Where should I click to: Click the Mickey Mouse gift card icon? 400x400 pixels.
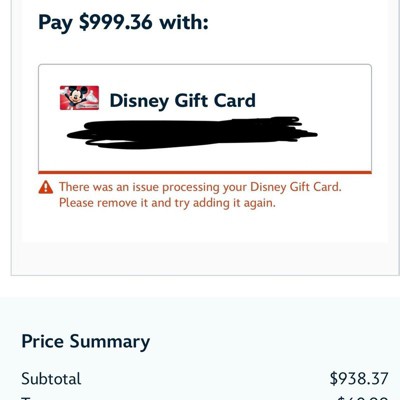79,98
